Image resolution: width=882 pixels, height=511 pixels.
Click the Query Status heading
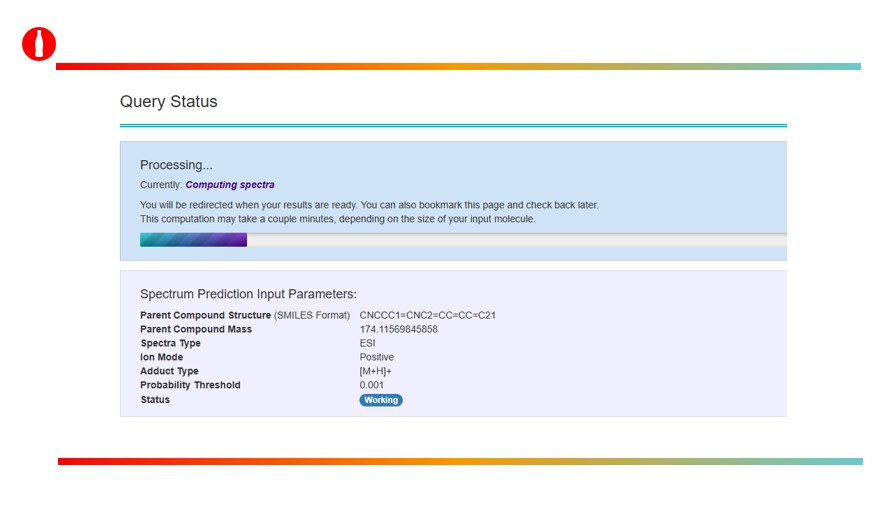click(x=168, y=102)
